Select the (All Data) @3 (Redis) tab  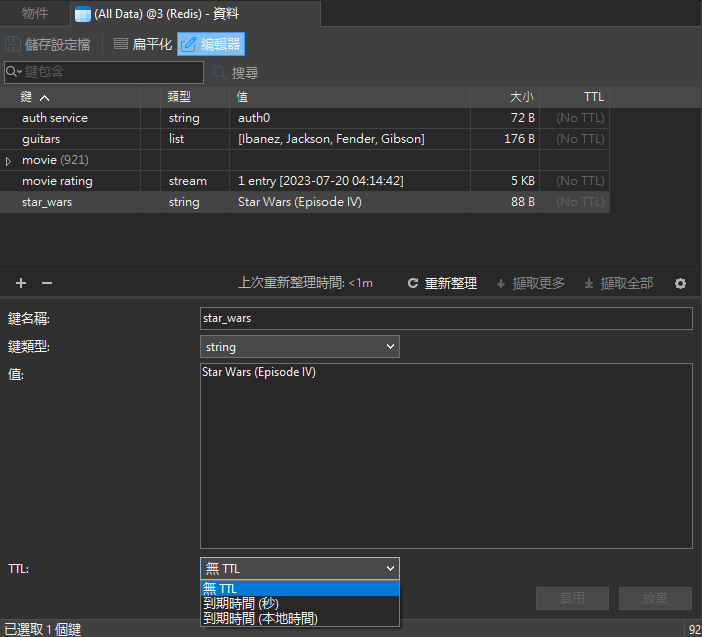click(x=195, y=14)
